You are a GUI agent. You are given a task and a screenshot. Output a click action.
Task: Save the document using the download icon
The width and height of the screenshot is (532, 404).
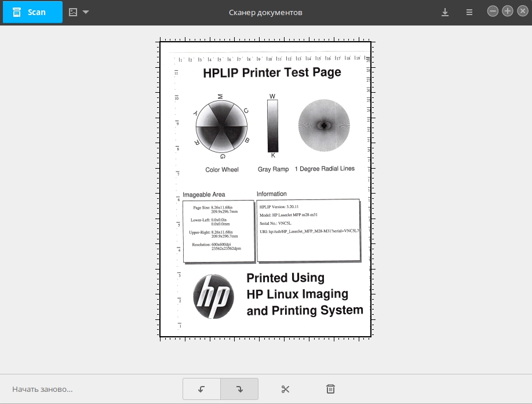coord(445,12)
